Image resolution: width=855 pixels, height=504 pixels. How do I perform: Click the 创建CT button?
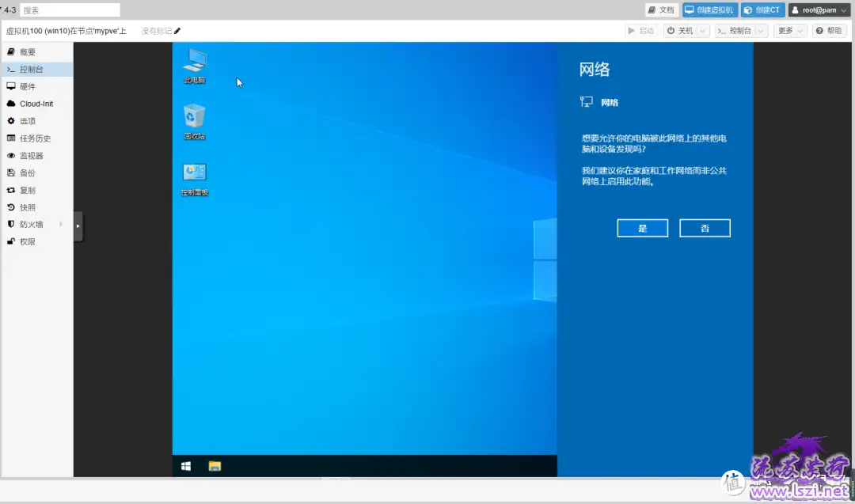click(762, 9)
